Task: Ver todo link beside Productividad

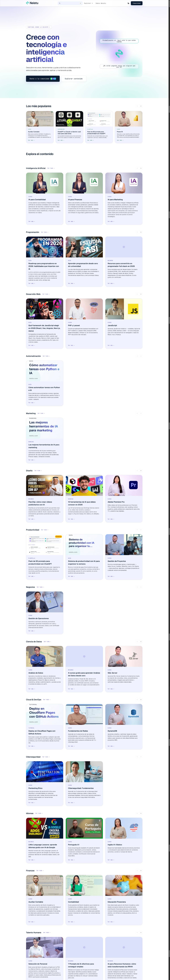Action: (44, 530)
